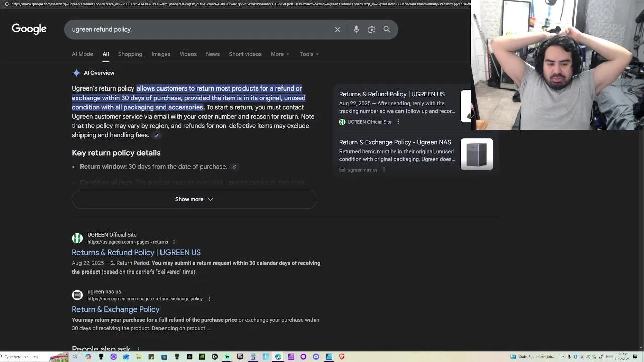Click the ugreen nas us favicon
The image size is (644, 362).
coord(77,295)
